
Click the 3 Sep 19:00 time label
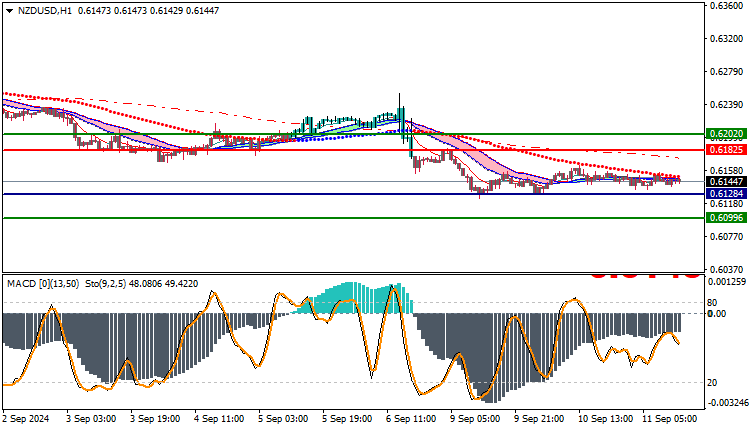pyautogui.click(x=155, y=419)
